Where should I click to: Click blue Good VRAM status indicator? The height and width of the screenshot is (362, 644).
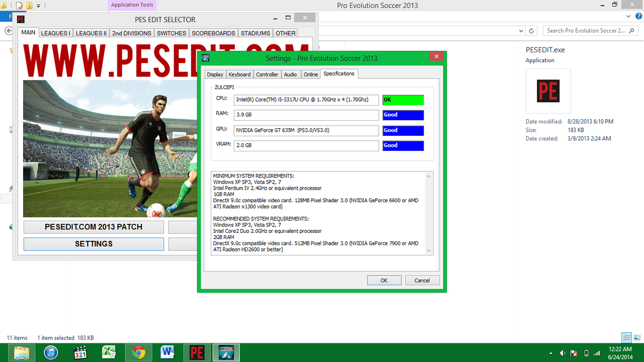[x=403, y=146]
